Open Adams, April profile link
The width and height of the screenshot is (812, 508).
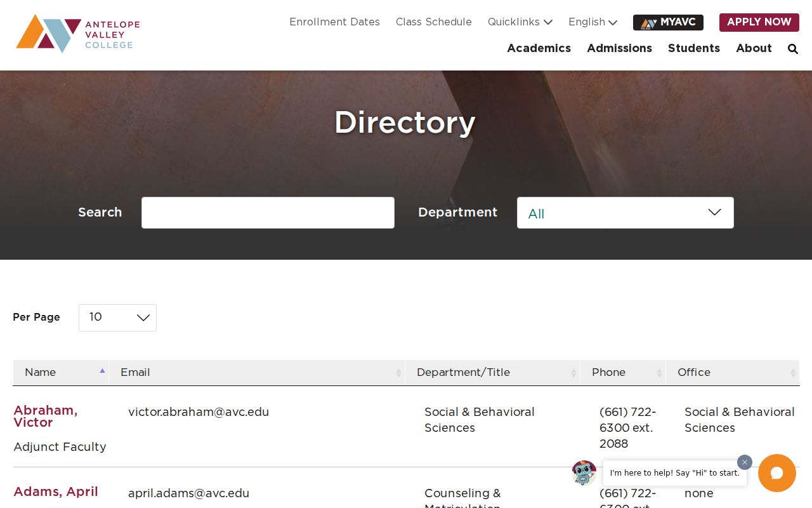(56, 491)
